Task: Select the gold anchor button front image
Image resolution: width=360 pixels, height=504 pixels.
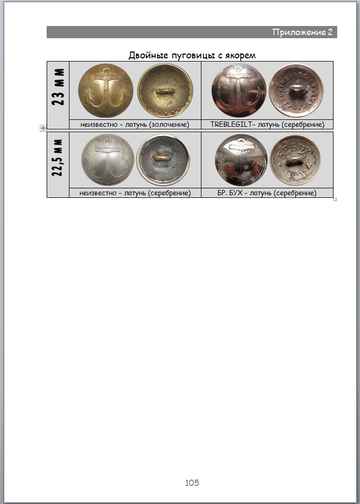Action: (x=106, y=91)
